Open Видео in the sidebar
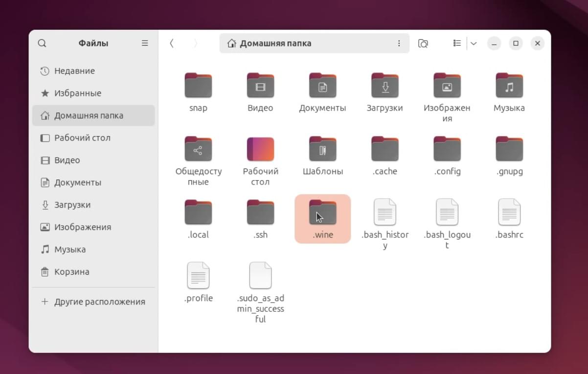Screen dimensions: 588x374 pos(93,160)
